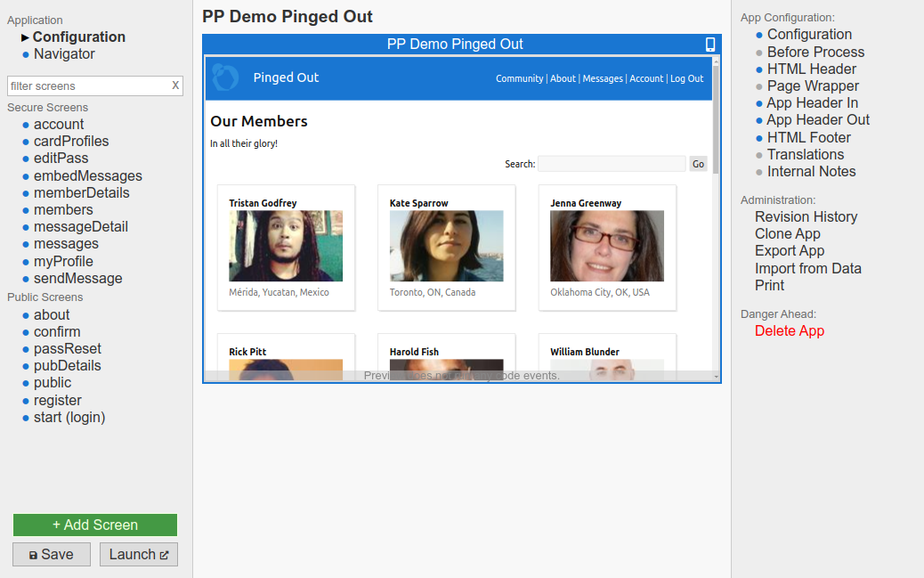
Task: Click the Messages link in preview header
Action: click(603, 78)
